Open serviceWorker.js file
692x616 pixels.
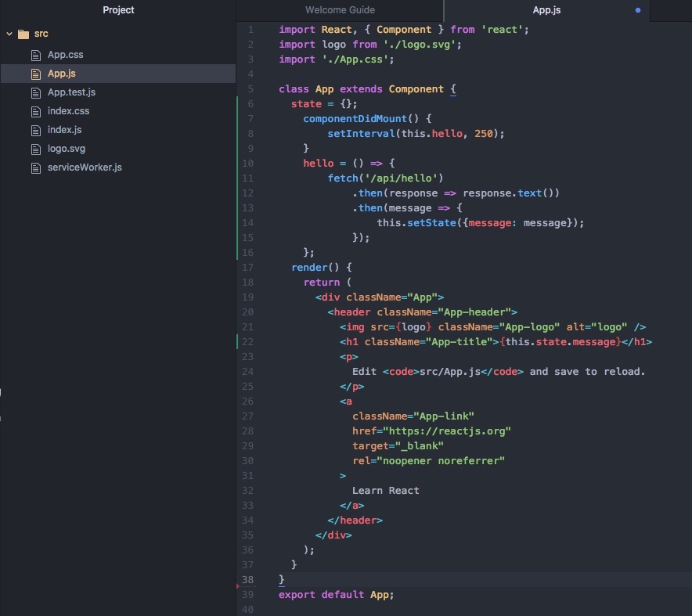coord(85,168)
